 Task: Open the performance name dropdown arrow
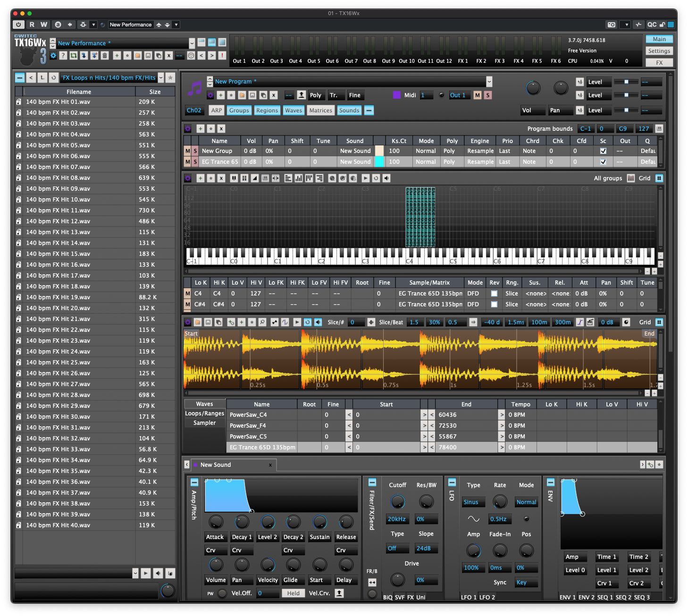tap(192, 43)
